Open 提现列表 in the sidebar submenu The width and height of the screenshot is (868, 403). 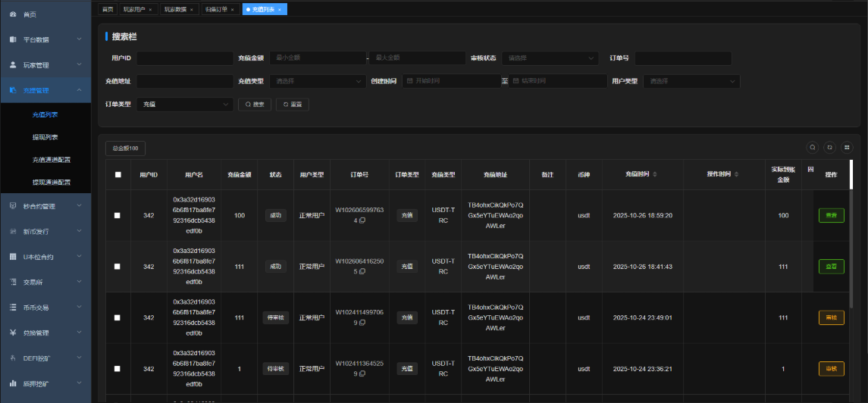tap(45, 137)
